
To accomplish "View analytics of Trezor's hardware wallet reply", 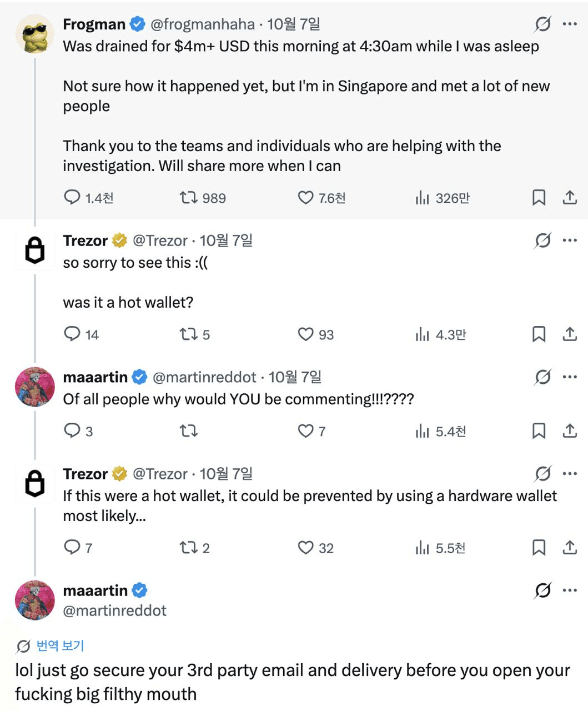I will [441, 548].
